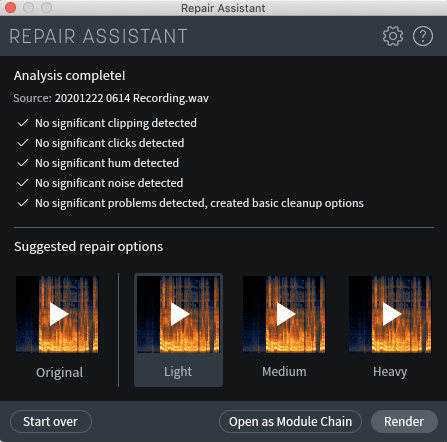Viewport: 447px width, 442px height.
Task: Click the Start over button
Action: pyautogui.click(x=51, y=421)
